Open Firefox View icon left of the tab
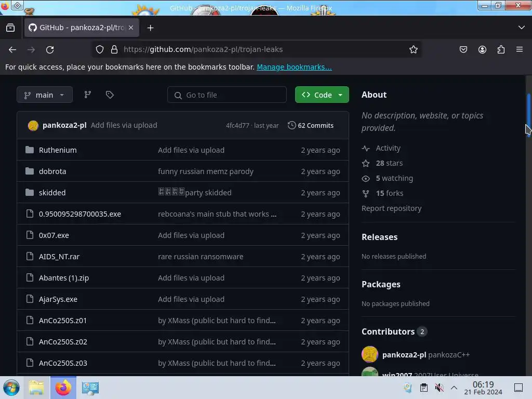 10,28
